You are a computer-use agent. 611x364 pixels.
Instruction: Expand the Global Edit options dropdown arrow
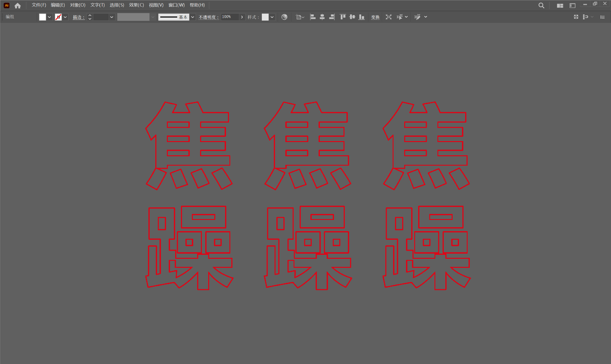coord(426,17)
